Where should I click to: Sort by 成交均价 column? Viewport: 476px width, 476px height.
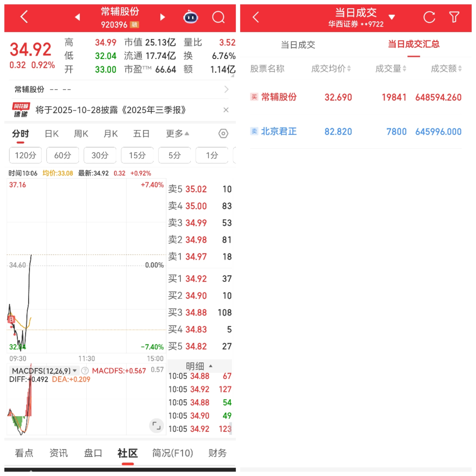pyautogui.click(x=331, y=69)
